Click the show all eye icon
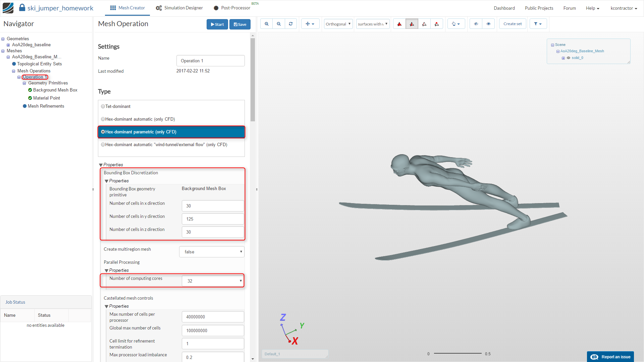Viewport: 644px width, 362px height. [488, 24]
